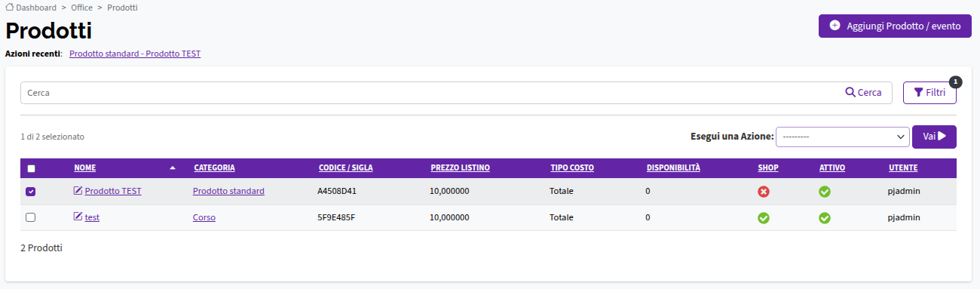Click Aggiungi Prodotto / evento button
This screenshot has height=289, width=980.
(895, 26)
